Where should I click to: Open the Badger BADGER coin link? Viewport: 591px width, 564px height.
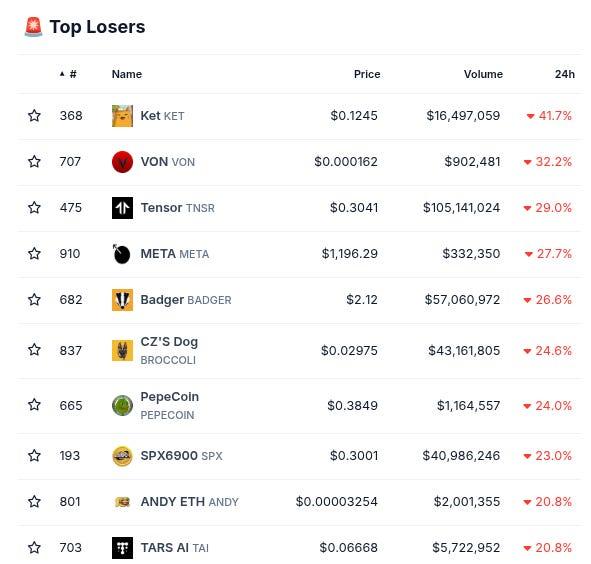coord(186,300)
